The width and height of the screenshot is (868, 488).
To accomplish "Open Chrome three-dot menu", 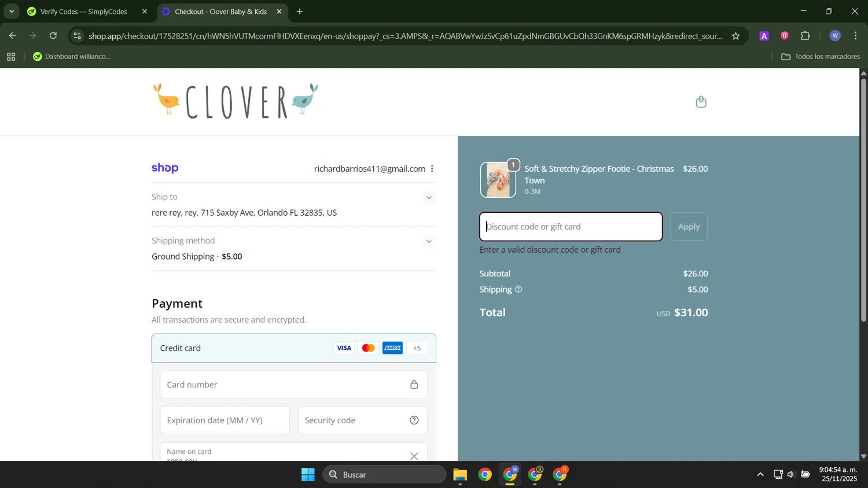I will click(856, 36).
